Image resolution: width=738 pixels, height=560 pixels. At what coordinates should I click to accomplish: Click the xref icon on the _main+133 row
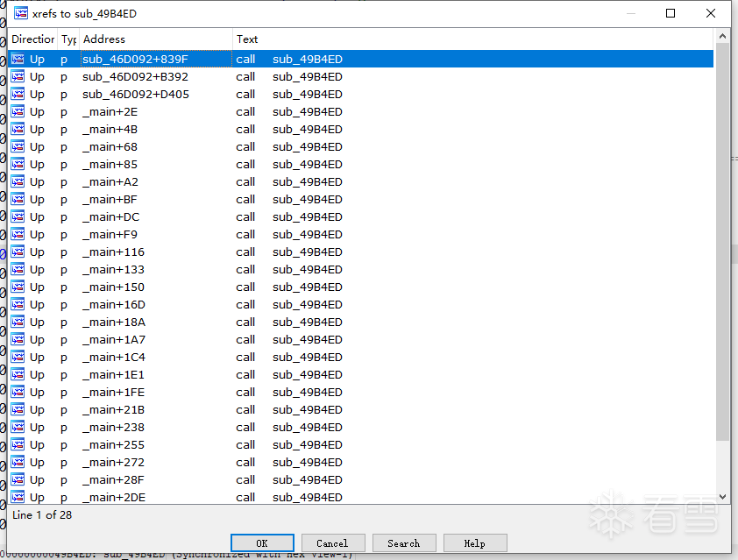(x=18, y=269)
